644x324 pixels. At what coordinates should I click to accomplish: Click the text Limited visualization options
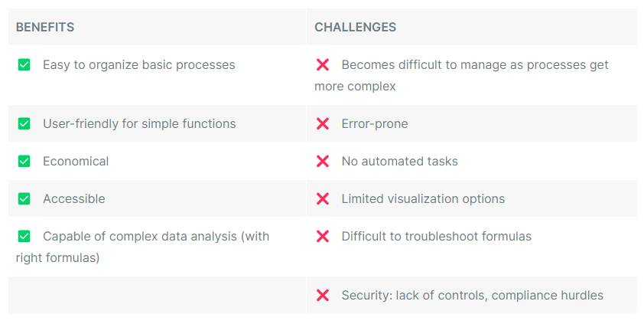click(423, 199)
